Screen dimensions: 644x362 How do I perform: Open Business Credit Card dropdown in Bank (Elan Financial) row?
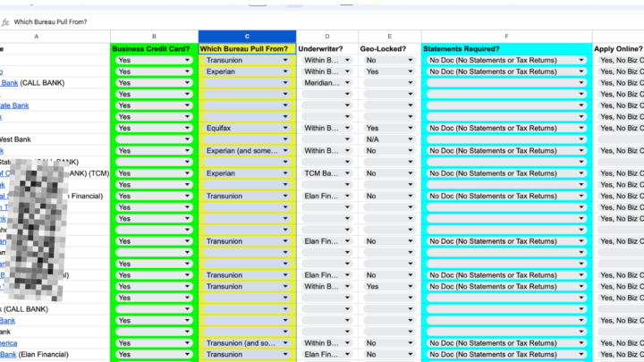(x=154, y=354)
